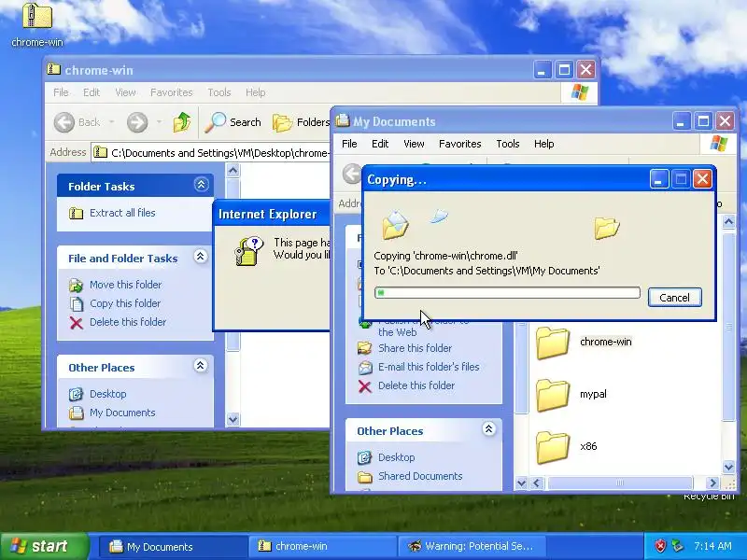Click the security shield tray icon
This screenshot has width=747, height=560.
click(660, 546)
